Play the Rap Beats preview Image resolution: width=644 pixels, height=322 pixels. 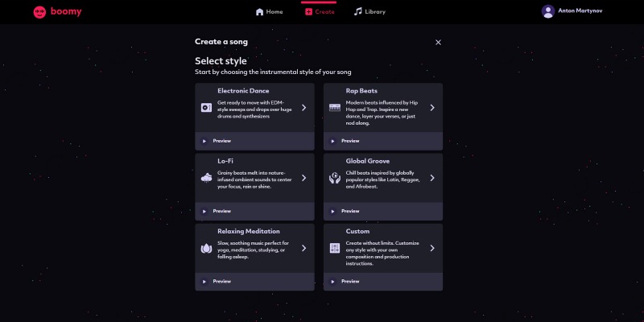[x=332, y=142]
